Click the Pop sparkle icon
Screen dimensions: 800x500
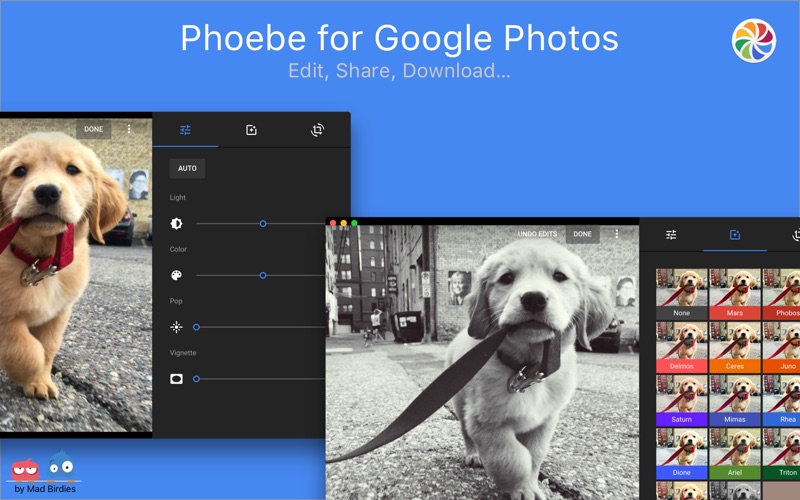pos(176,327)
